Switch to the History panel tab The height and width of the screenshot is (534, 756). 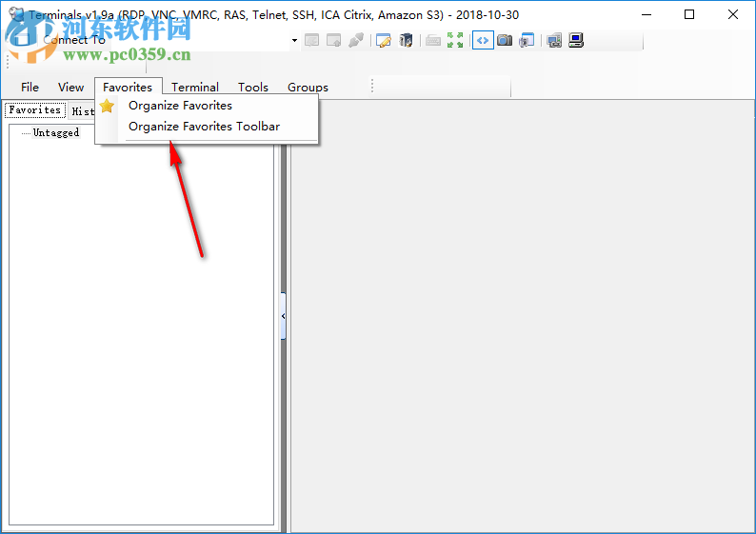click(x=83, y=111)
